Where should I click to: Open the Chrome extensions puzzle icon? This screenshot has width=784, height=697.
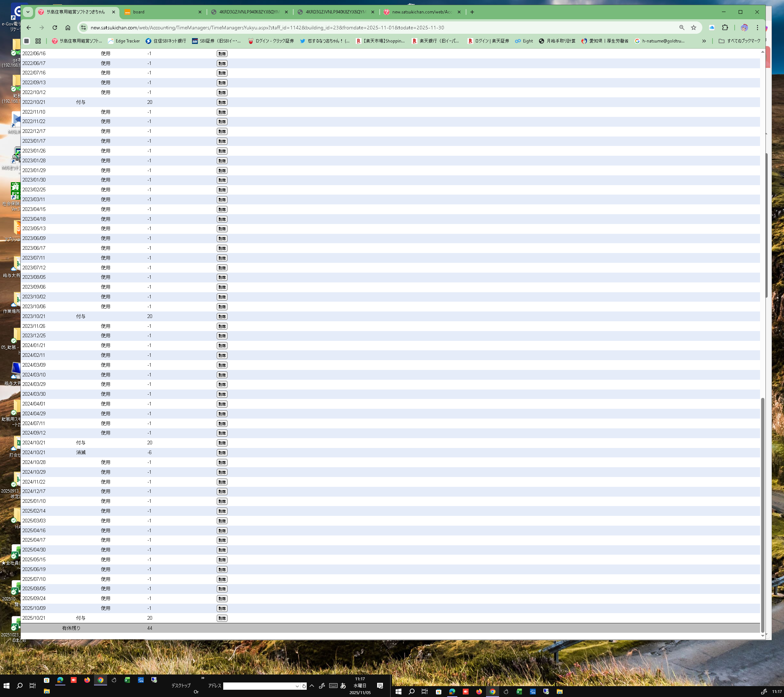coord(724,28)
